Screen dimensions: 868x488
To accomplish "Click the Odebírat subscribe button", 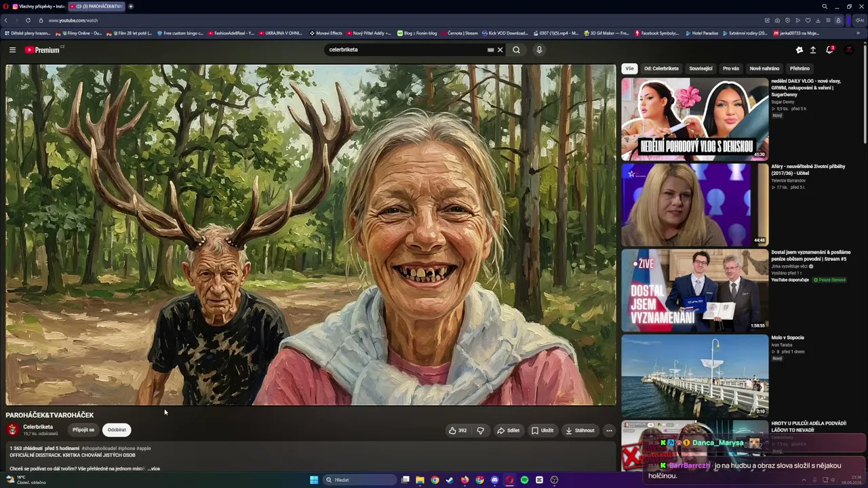I will 117,430.
